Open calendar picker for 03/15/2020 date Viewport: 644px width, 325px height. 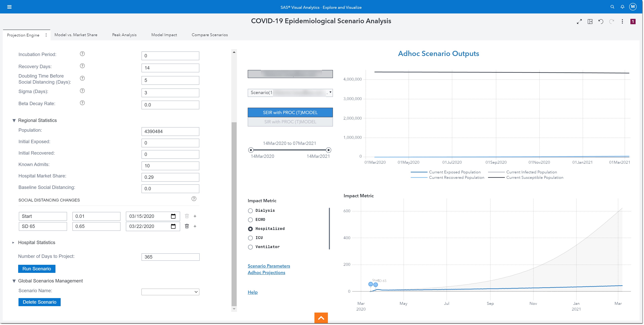click(173, 216)
